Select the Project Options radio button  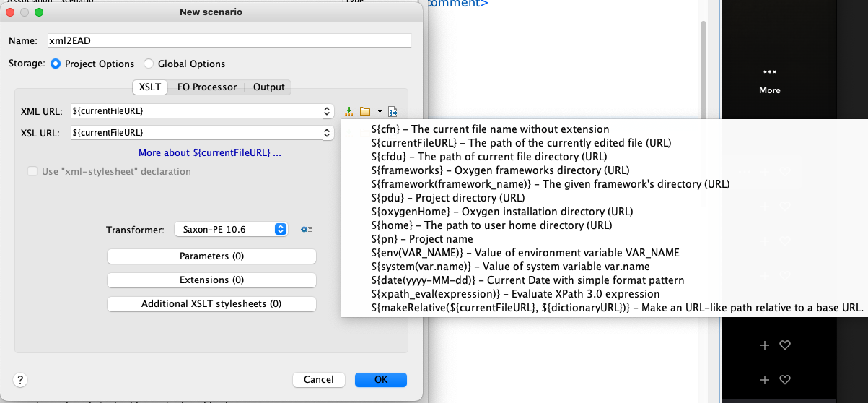click(56, 64)
